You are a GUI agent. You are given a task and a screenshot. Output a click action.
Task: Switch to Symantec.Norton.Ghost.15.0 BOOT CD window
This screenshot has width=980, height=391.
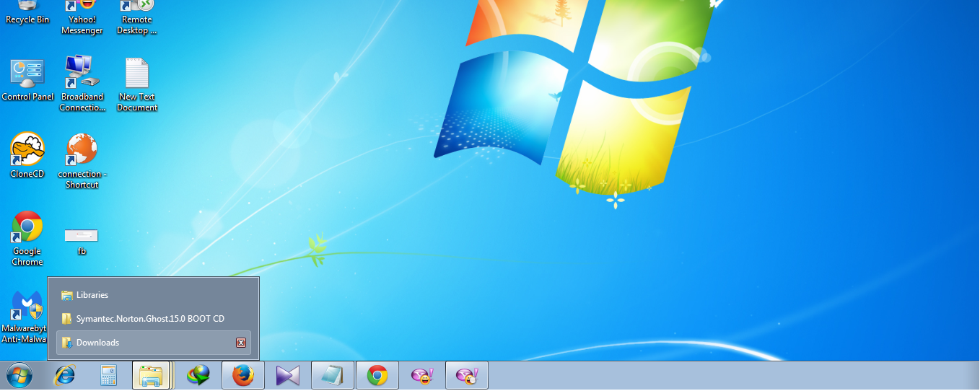pyautogui.click(x=154, y=319)
